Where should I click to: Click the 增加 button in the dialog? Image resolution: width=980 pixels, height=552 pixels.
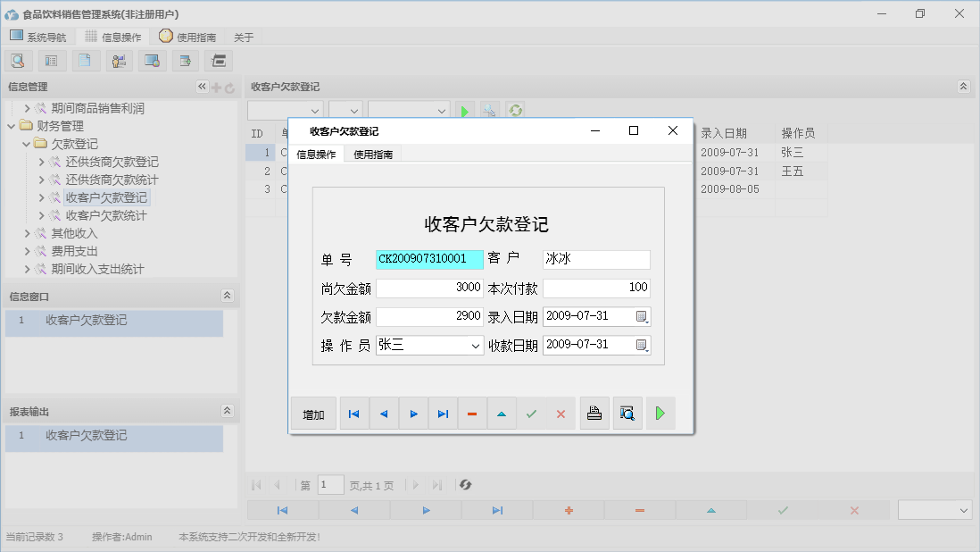(x=313, y=413)
